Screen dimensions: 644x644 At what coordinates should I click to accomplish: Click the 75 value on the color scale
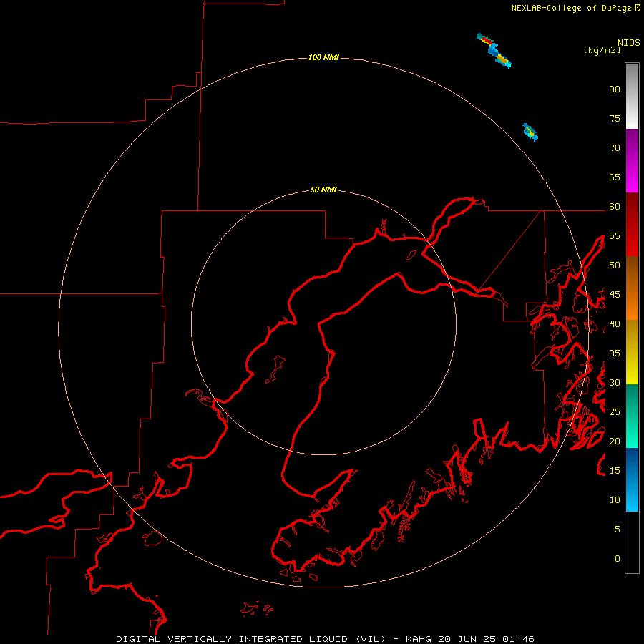tap(615, 118)
